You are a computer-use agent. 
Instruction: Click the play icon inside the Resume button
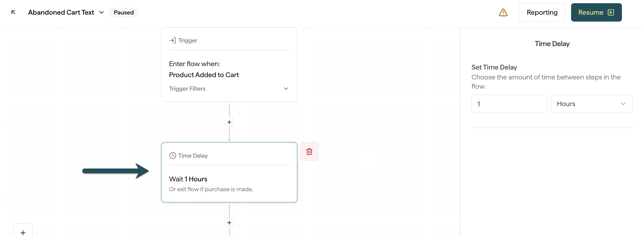611,12
